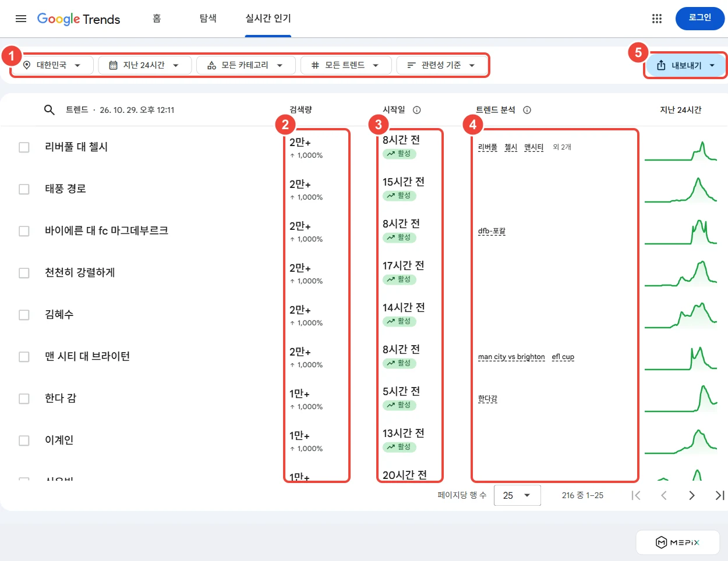Open the 첼시 related query link

coord(511,147)
